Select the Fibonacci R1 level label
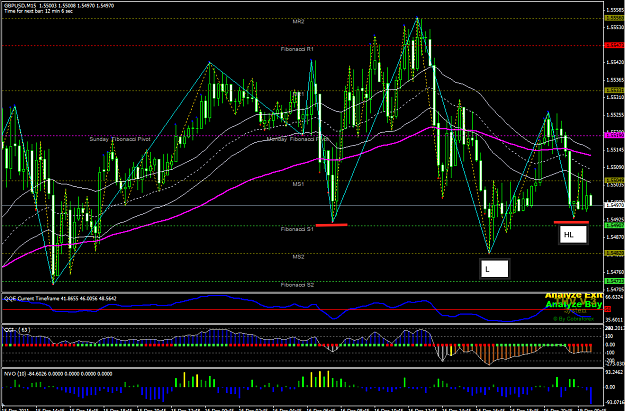625x411 pixels. [x=297, y=49]
